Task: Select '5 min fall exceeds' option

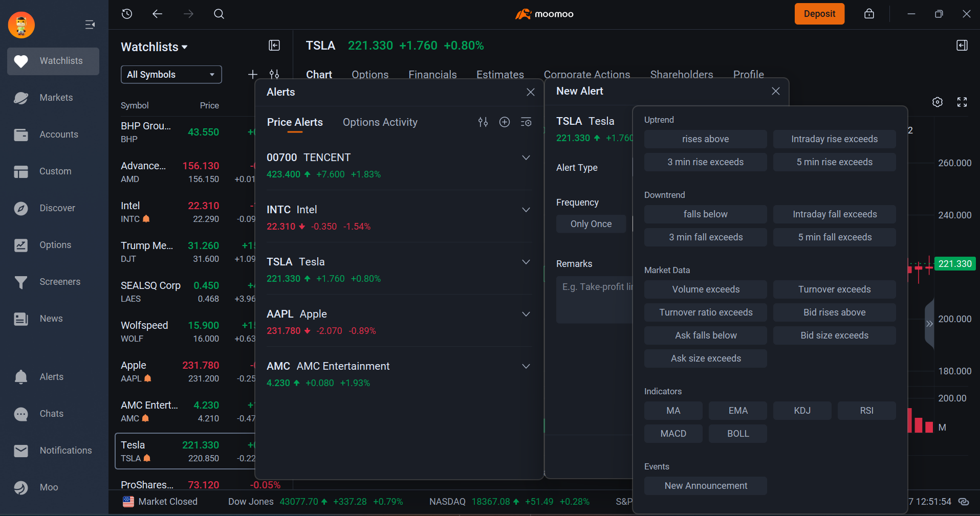Action: 834,237
